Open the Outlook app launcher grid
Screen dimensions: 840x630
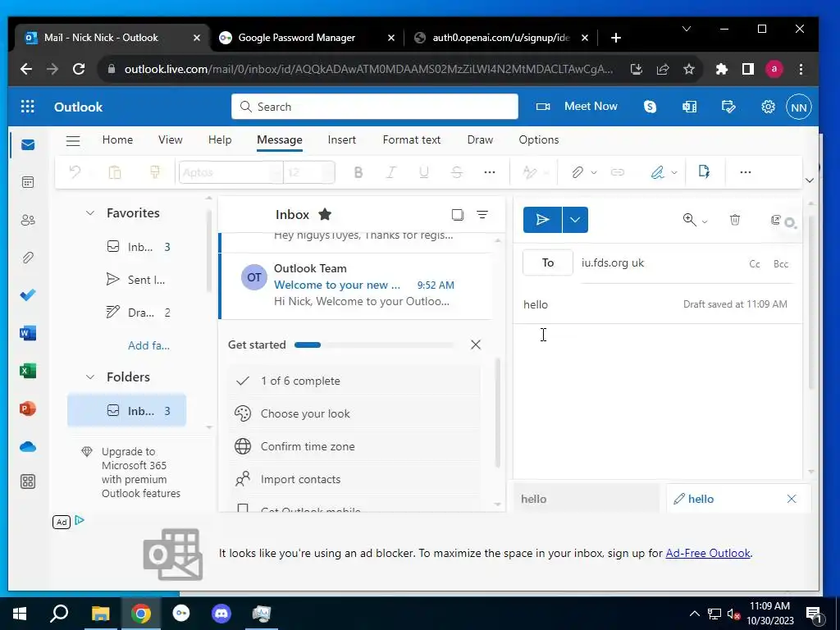27,107
